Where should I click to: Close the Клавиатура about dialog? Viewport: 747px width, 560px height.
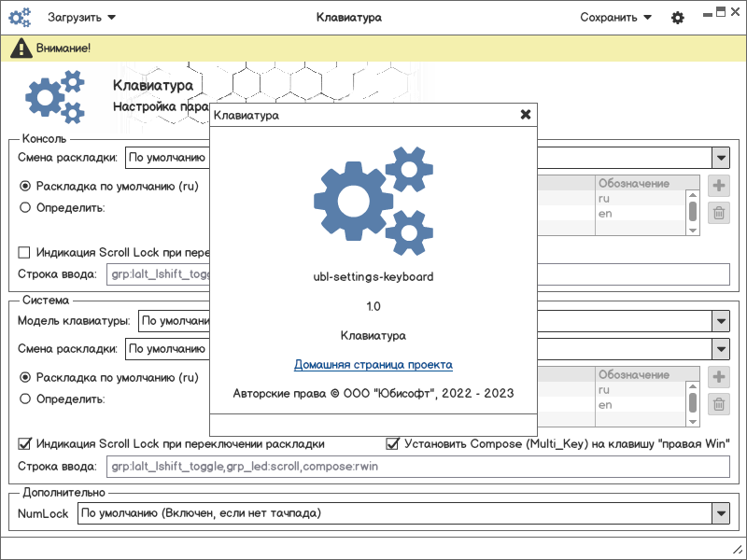pyautogui.click(x=526, y=115)
